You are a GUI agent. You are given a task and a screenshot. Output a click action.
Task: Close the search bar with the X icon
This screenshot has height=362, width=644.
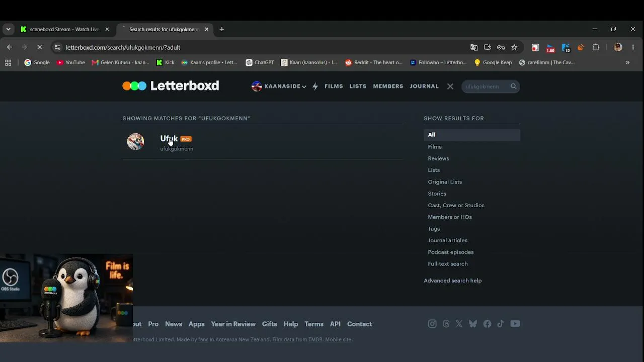coord(450,86)
